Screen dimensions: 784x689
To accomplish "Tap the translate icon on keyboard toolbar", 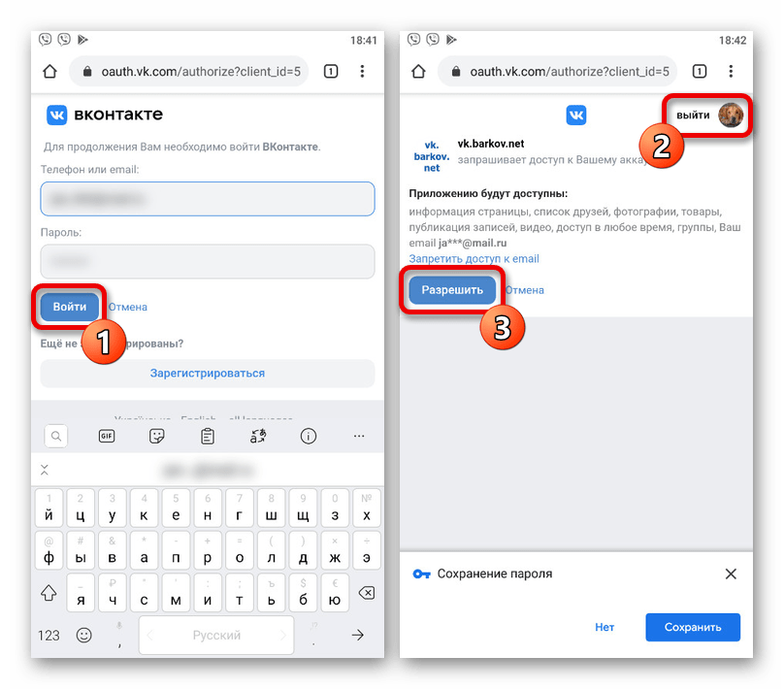I will point(258,436).
